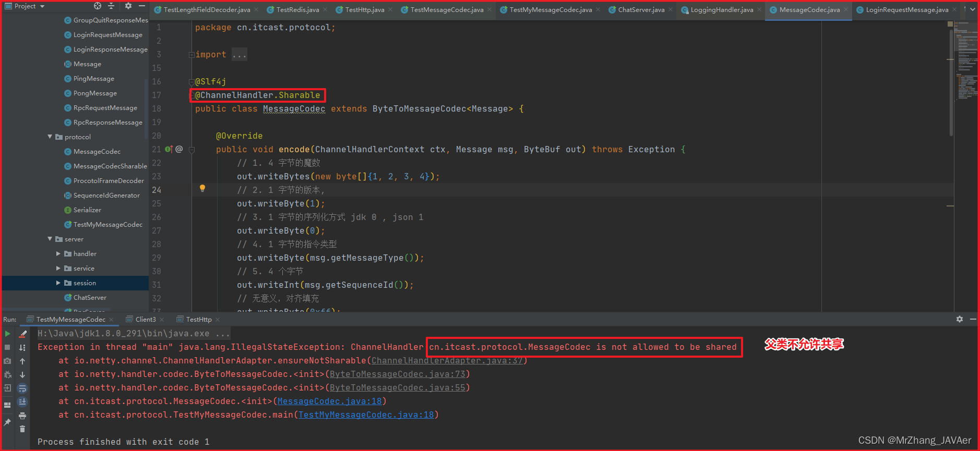Show the hidden editor tabs dropdown
This screenshot has width=980, height=451.
972,9
